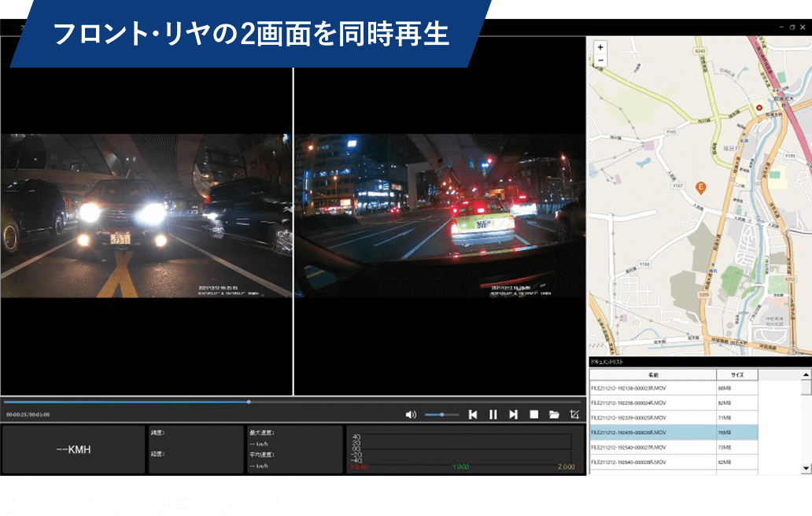Adjust the volume slider
This screenshot has height=516, width=812.
click(441, 415)
